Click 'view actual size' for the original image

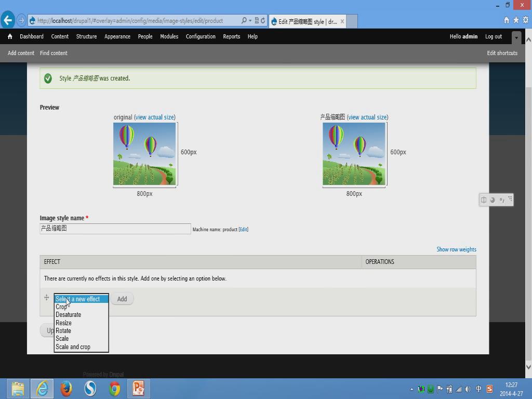point(155,117)
